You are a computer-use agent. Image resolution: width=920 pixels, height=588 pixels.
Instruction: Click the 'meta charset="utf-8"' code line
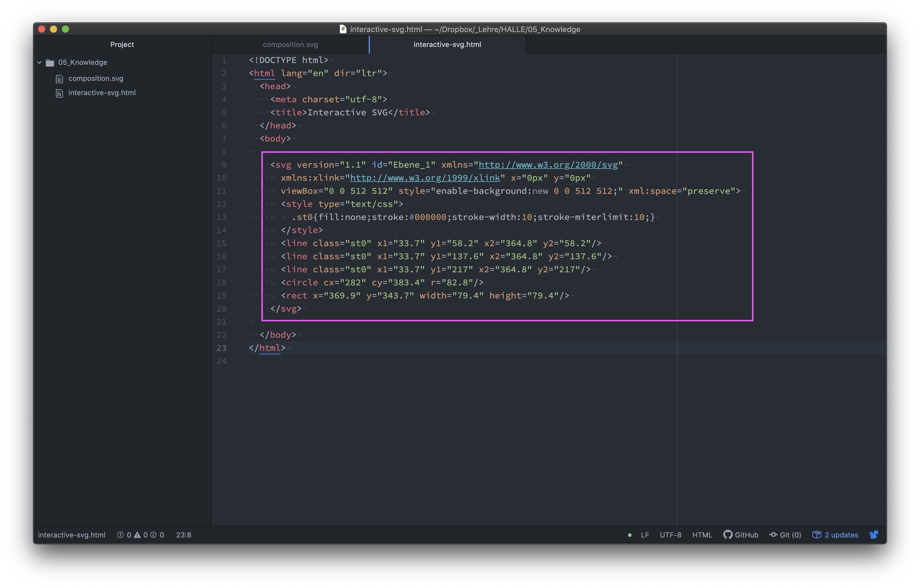[x=329, y=99]
